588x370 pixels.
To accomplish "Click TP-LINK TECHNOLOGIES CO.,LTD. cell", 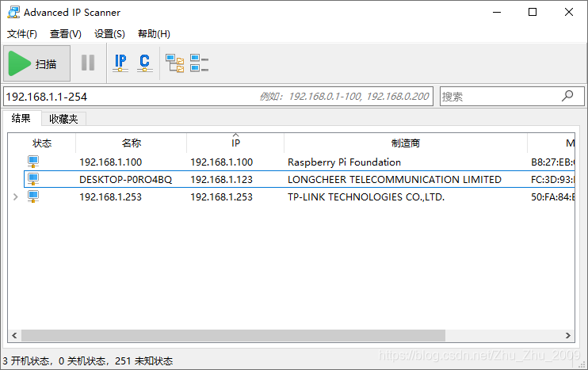I will coord(366,197).
